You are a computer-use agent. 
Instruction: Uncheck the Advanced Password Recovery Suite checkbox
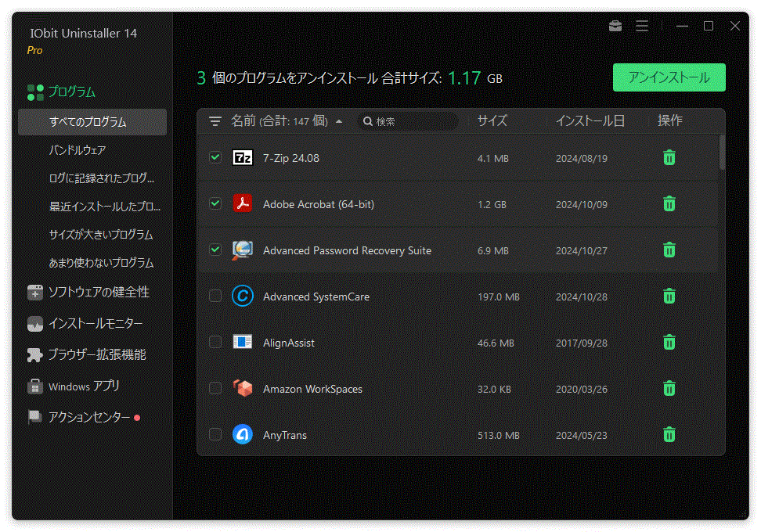215,250
